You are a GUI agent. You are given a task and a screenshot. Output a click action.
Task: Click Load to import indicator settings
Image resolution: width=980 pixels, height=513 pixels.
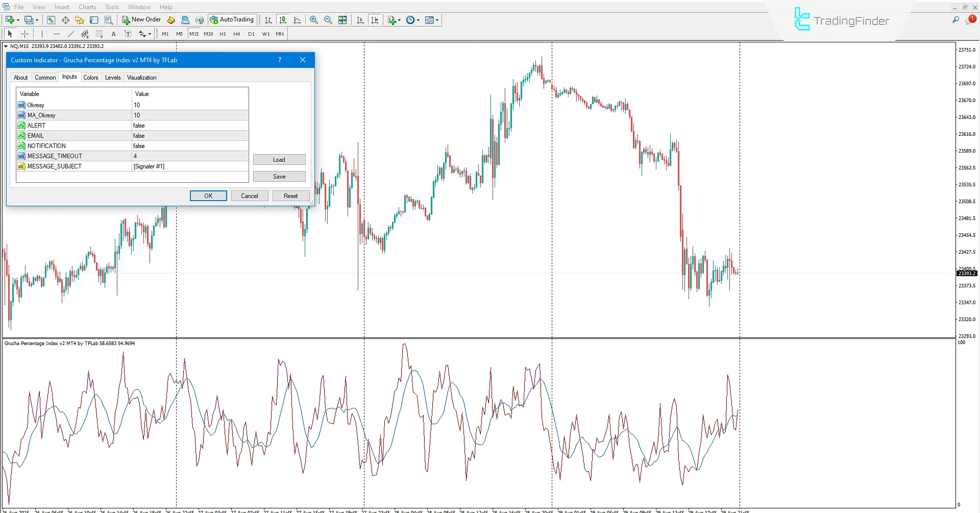[279, 159]
